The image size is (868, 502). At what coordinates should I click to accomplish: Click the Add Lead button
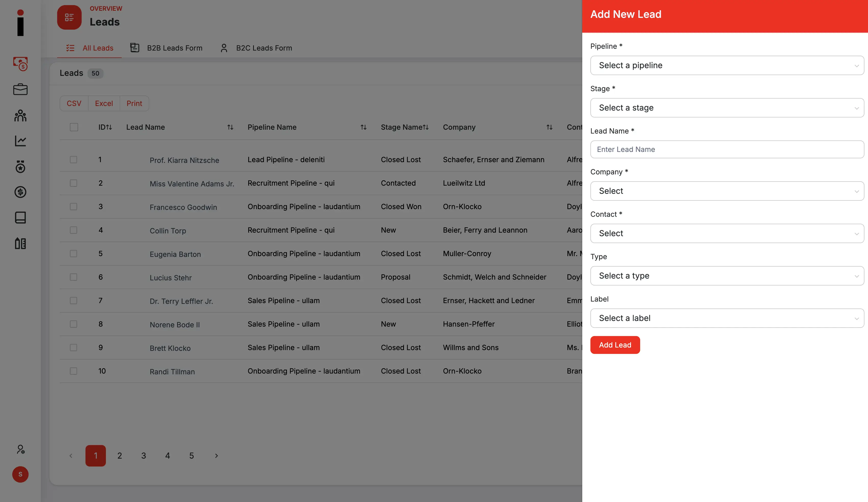[615, 345]
